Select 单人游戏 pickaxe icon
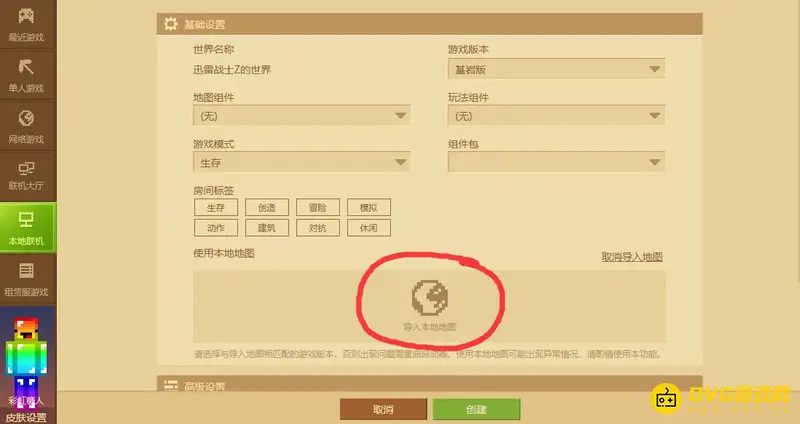Screen dimensions: 800x424 coord(26,66)
